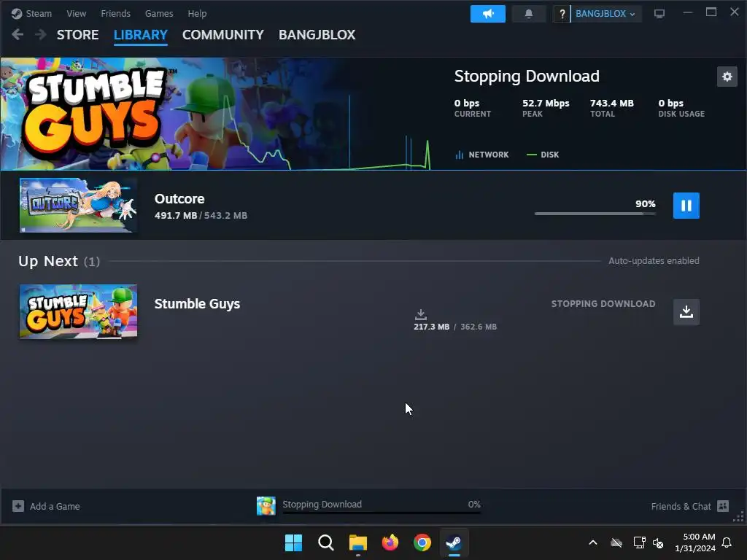Click the network display tray icon

coord(639,542)
